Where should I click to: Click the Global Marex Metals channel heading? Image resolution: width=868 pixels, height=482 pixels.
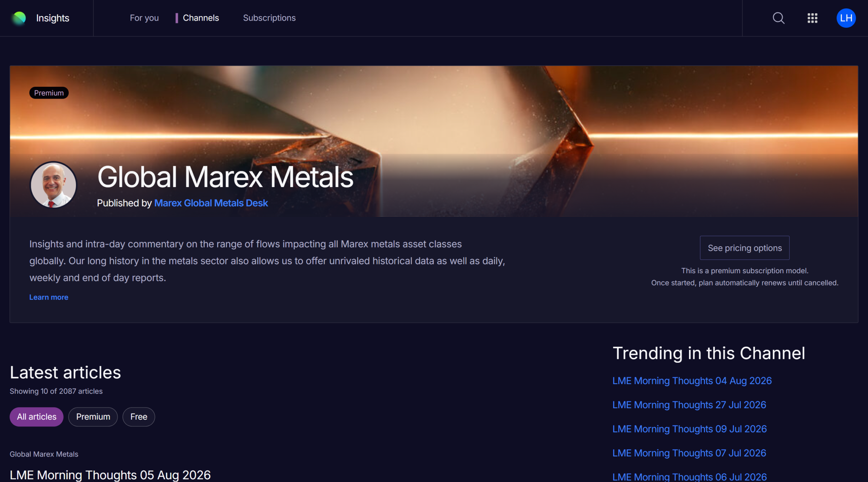point(225,177)
